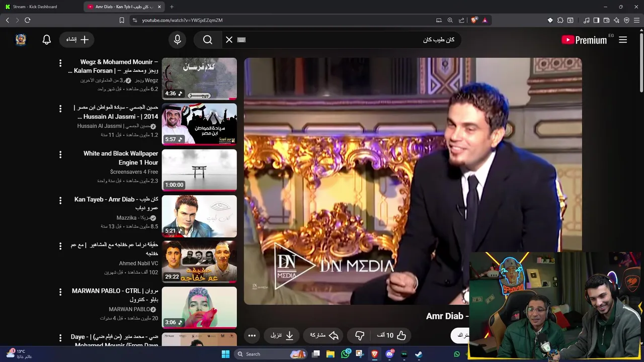Open File Explorer from taskbar
The width and height of the screenshot is (644, 362).
pyautogui.click(x=331, y=354)
